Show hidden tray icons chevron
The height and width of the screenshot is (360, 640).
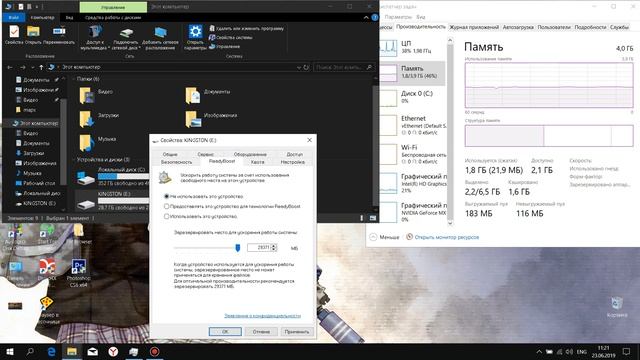pyautogui.click(x=539, y=351)
